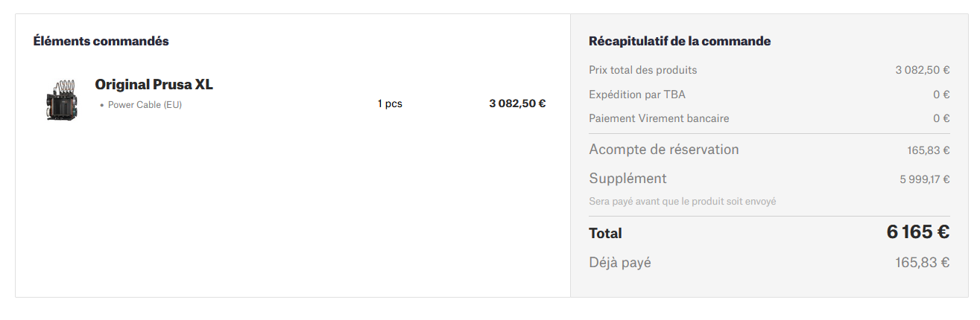Click the amount next to Déjà payé
980x320 pixels.
pyautogui.click(x=922, y=263)
